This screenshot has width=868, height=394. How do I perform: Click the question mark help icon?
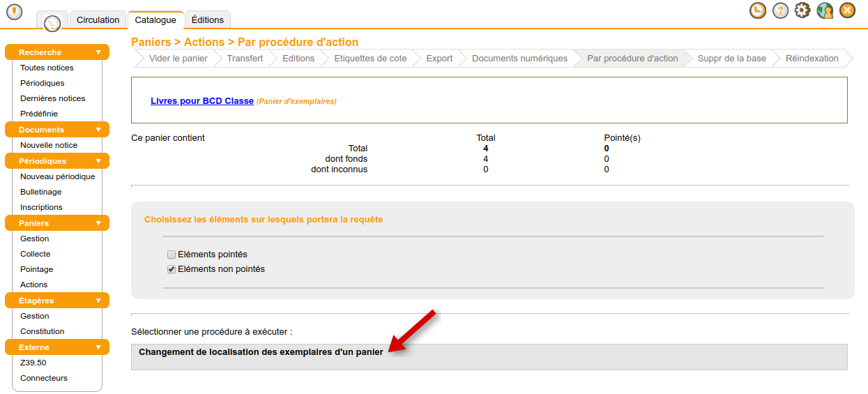[780, 10]
